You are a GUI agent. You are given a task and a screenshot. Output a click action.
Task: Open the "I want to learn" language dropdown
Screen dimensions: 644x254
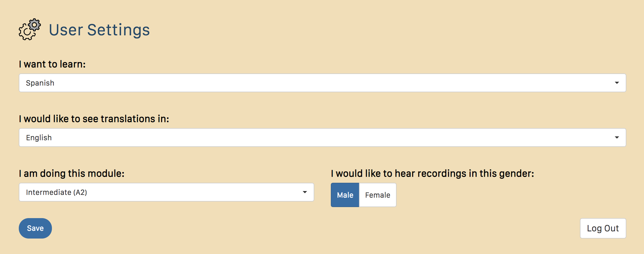pyautogui.click(x=322, y=83)
